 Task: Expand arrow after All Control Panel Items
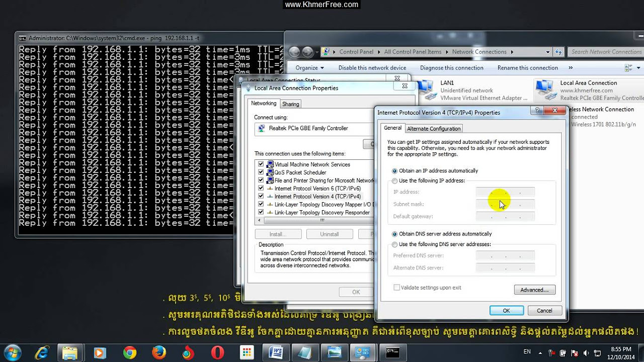(x=446, y=52)
